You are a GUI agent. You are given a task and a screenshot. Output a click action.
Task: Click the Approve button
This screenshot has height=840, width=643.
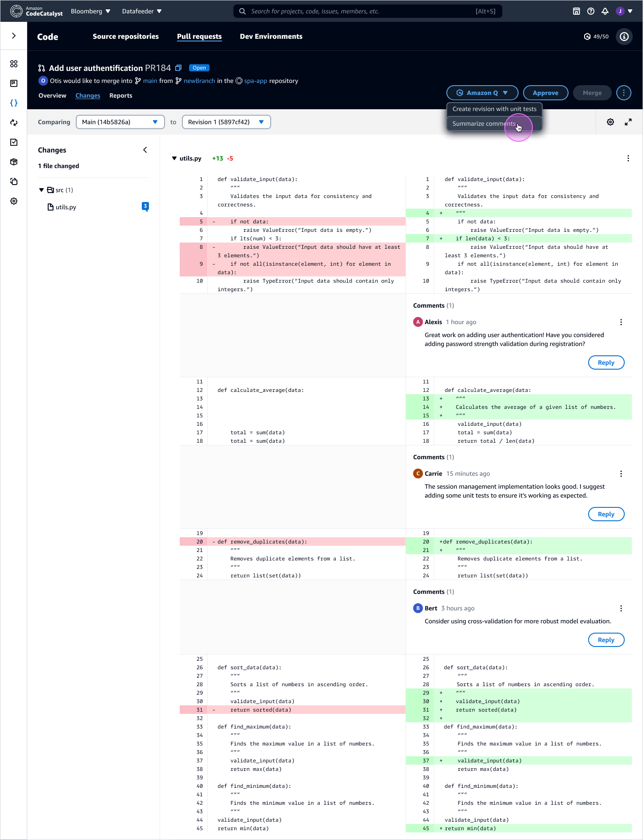point(545,93)
